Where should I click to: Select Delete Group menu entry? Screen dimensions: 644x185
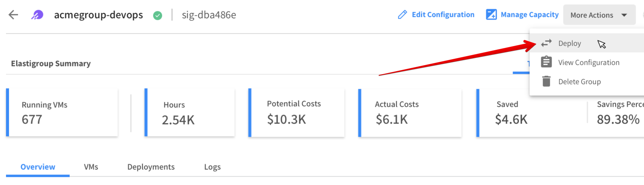tap(579, 82)
